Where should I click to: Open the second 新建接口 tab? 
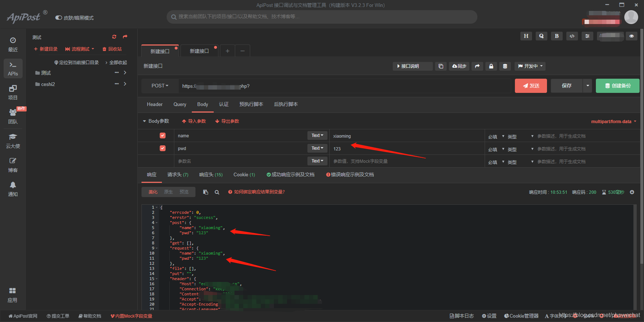[199, 51]
